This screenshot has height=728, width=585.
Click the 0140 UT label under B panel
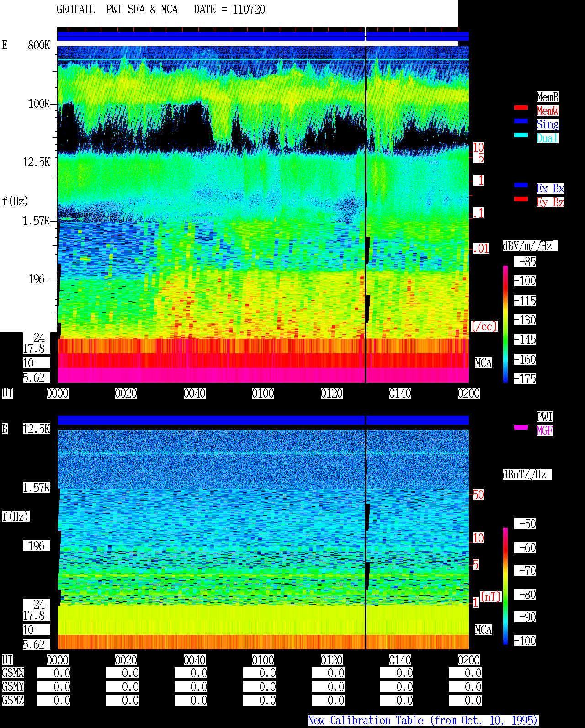coord(400,660)
